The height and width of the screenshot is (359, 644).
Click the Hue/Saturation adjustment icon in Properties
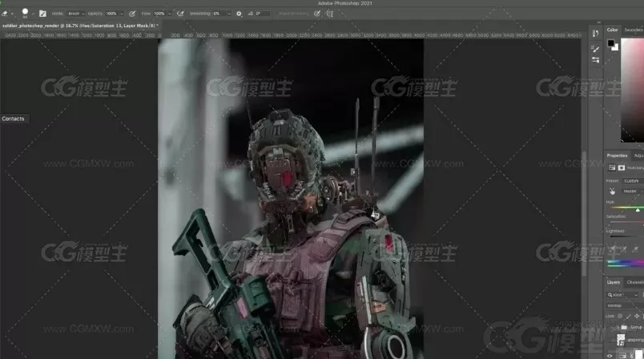click(611, 167)
